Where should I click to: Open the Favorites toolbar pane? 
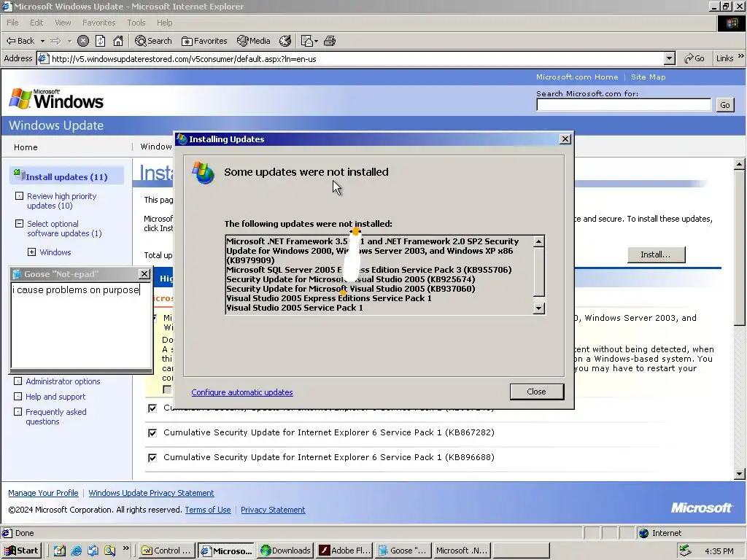click(204, 41)
